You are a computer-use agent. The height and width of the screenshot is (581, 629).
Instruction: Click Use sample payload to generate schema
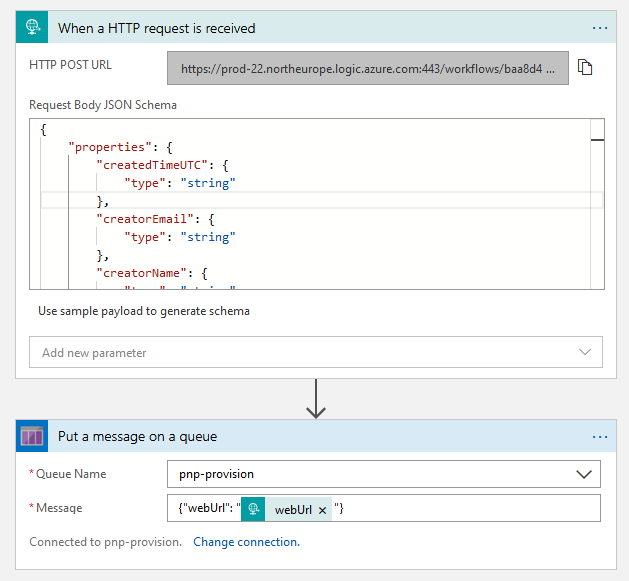(144, 311)
